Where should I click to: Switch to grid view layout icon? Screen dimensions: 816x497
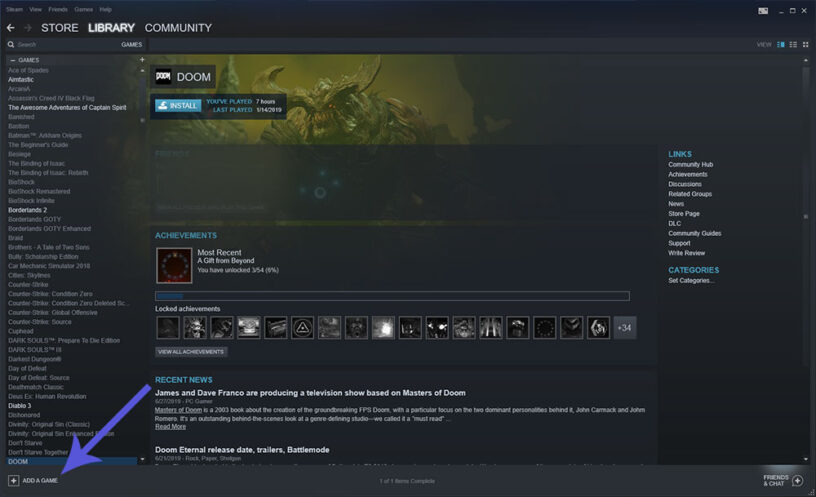click(806, 45)
